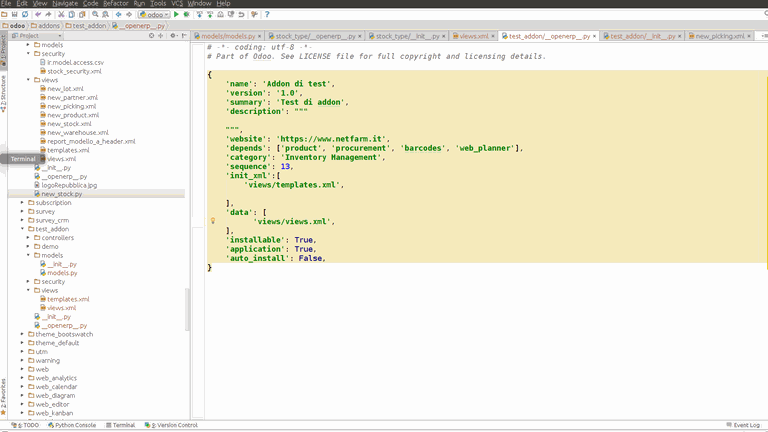The image size is (768, 432).
Task: Switch to the test_addon/__init__.py tab
Action: pyautogui.click(x=642, y=36)
